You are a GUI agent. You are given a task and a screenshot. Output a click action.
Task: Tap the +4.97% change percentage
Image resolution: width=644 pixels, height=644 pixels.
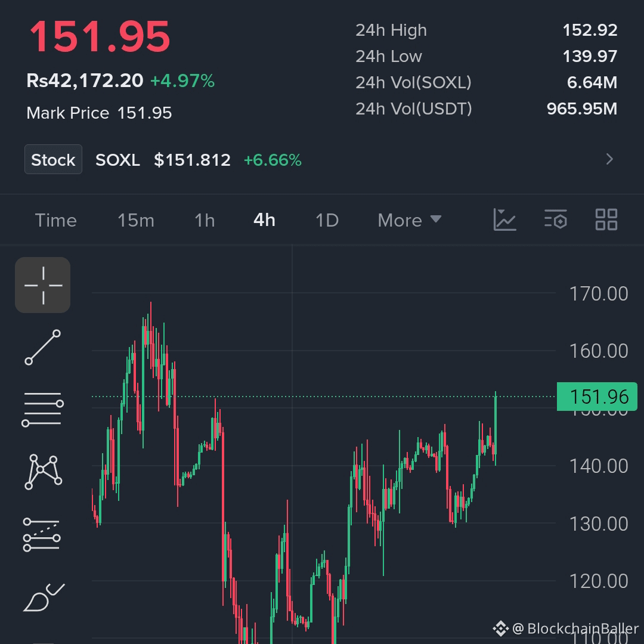point(182,81)
